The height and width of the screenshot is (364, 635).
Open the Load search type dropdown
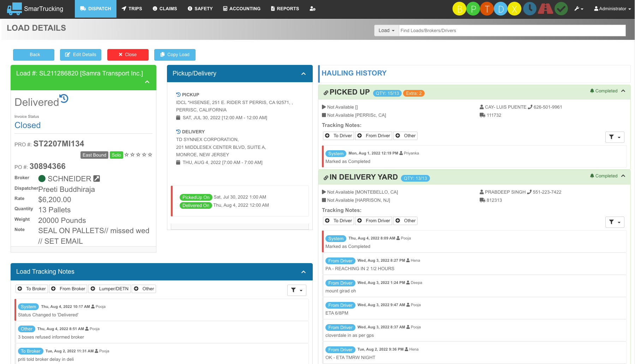[x=387, y=31]
